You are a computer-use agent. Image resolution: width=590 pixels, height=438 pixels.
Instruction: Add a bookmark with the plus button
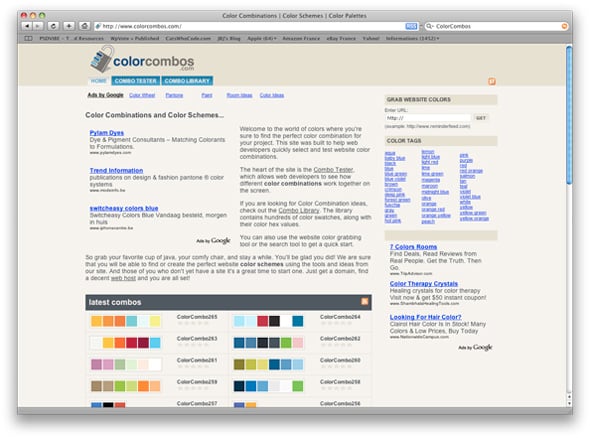[69, 26]
